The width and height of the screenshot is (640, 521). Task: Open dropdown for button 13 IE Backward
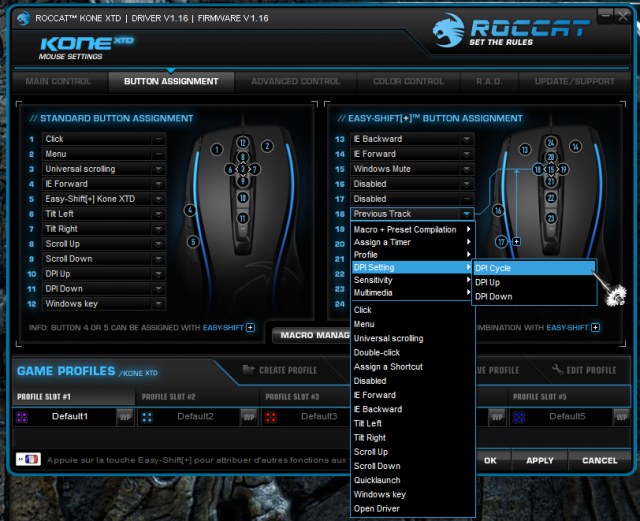tap(467, 139)
